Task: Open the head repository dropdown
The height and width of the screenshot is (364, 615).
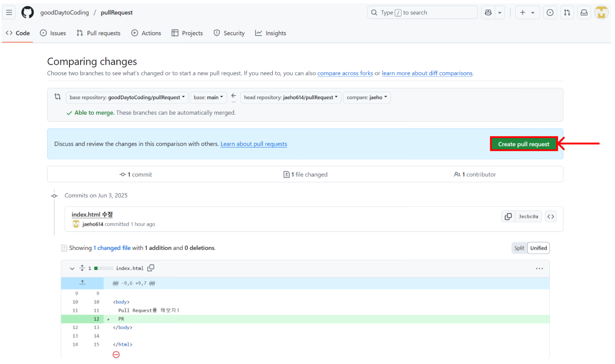Action: 291,98
